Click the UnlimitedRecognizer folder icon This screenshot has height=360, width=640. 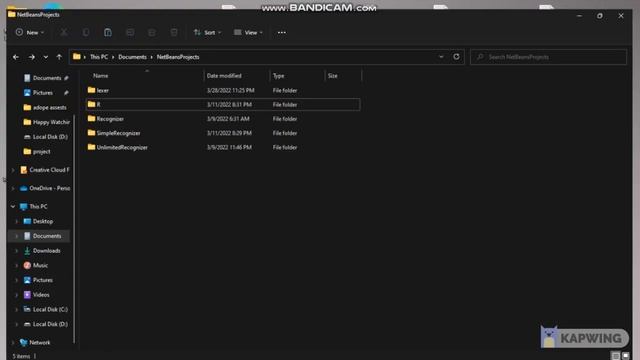pos(91,147)
